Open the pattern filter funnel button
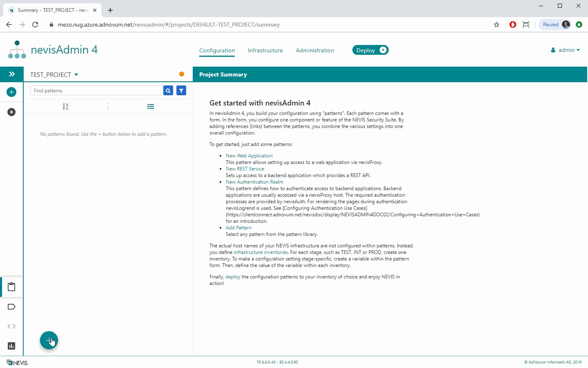The width and height of the screenshot is (588, 368). (x=181, y=91)
